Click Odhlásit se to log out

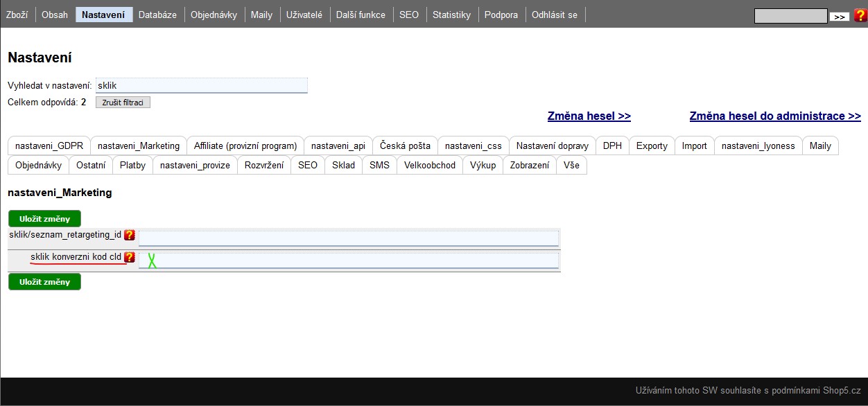(555, 15)
